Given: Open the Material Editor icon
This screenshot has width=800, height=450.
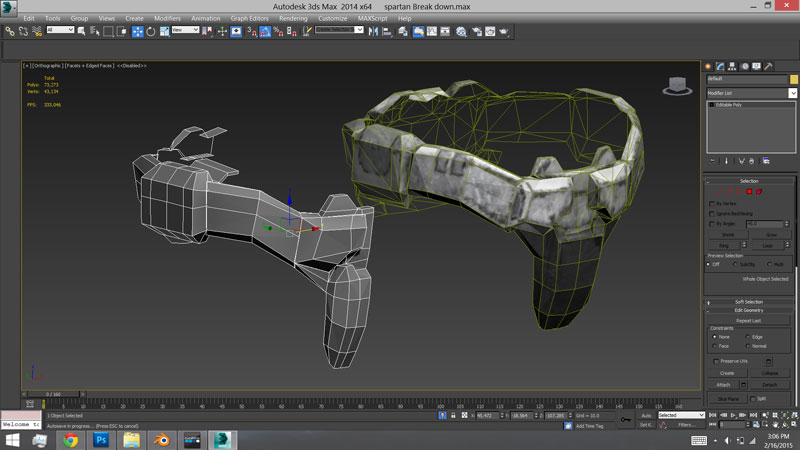Looking at the screenshot, I should [461, 32].
